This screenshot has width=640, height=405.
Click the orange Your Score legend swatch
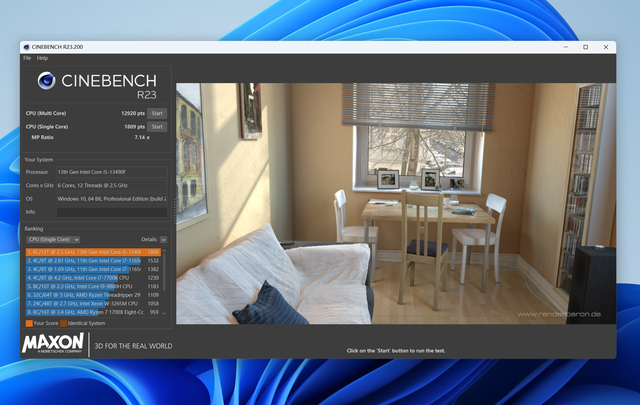[29, 323]
